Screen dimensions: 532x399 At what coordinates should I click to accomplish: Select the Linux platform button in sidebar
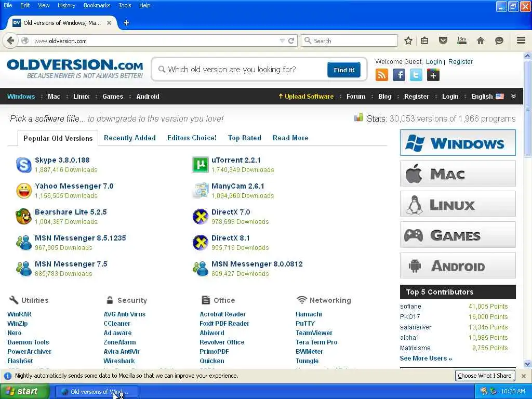click(x=458, y=204)
